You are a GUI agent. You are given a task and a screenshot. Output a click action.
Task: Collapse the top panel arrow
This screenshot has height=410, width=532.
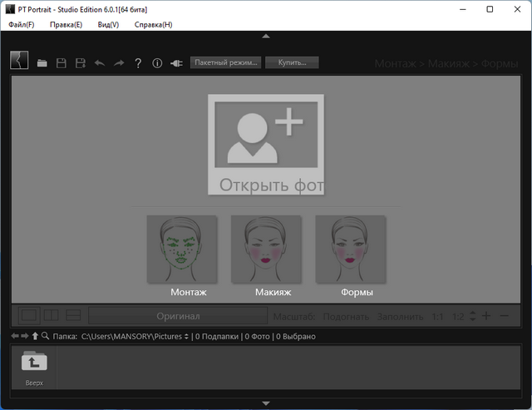(266, 36)
